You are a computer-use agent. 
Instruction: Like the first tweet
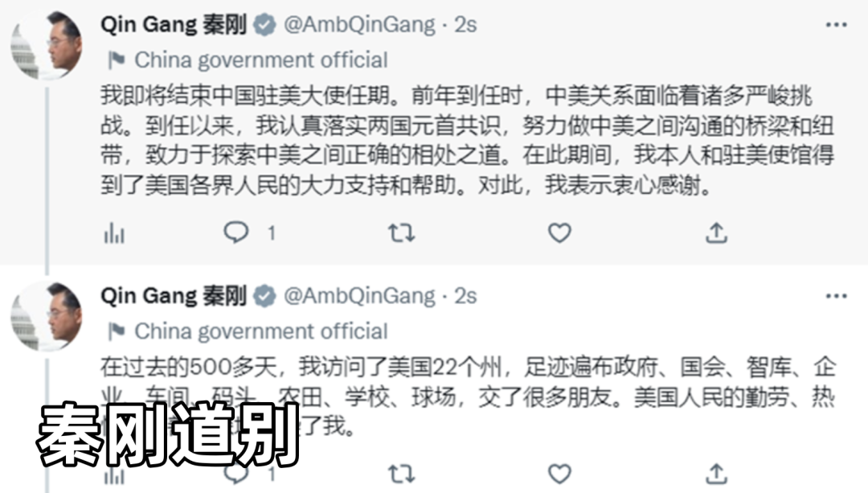click(559, 232)
